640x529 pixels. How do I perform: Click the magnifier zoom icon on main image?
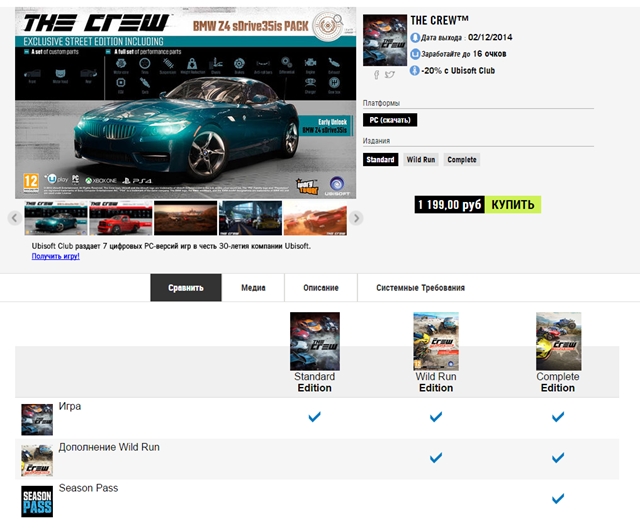coord(338,19)
